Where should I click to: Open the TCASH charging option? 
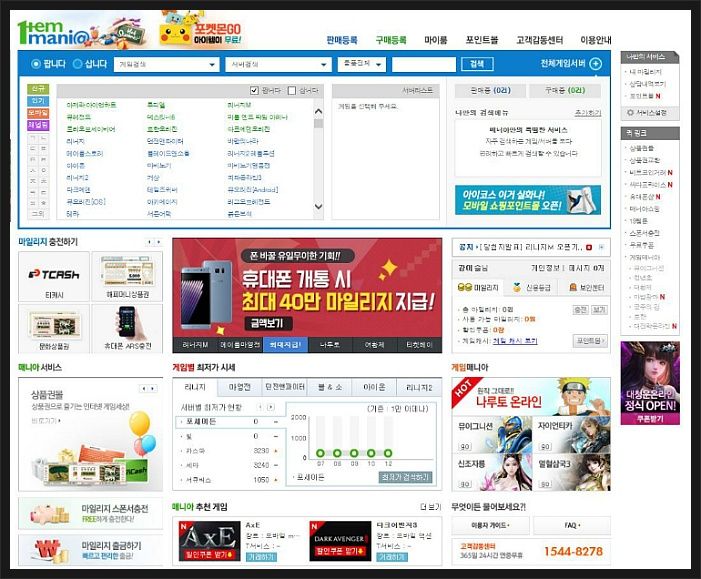pyautogui.click(x=54, y=276)
